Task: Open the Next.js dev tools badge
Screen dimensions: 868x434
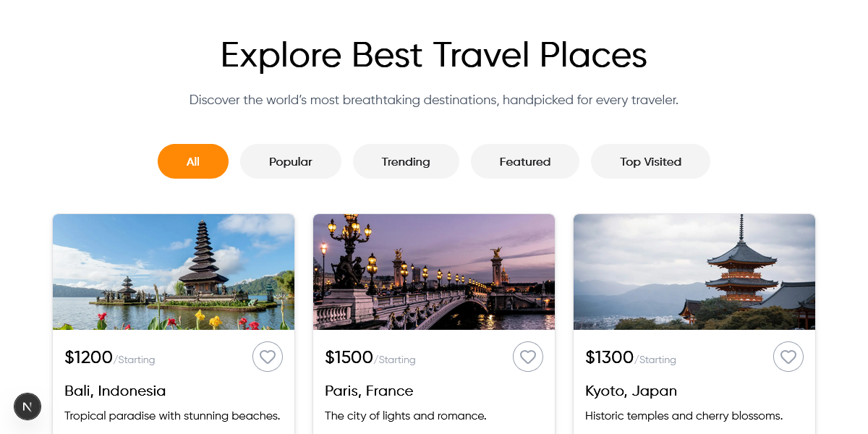Action: click(x=27, y=407)
